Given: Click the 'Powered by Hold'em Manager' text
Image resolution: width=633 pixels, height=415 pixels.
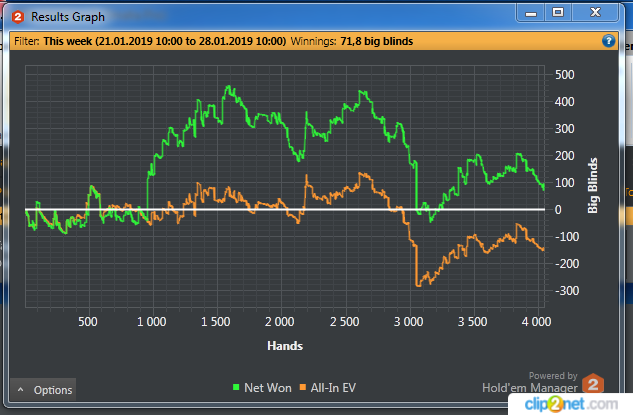Looking at the screenshot, I should [530, 382].
